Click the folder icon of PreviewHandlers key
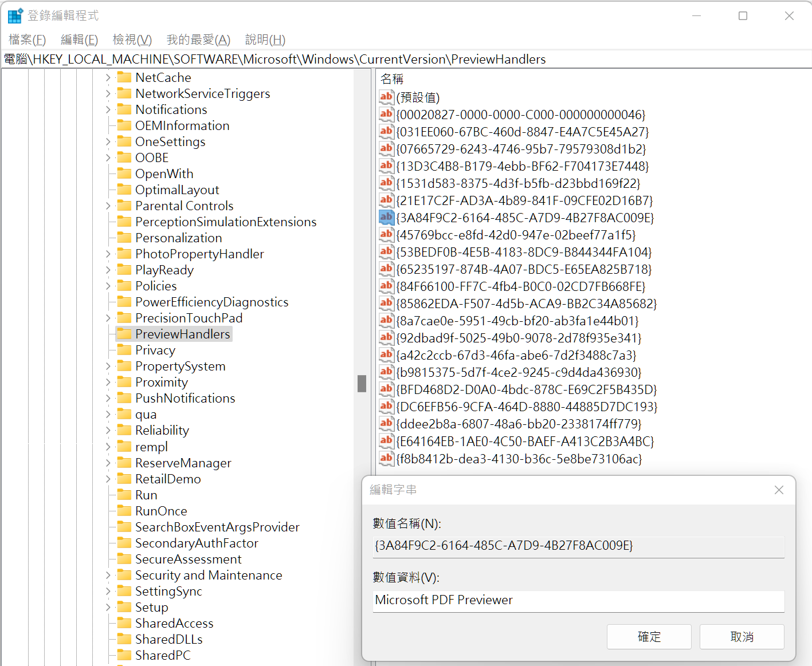812x666 pixels. click(124, 334)
